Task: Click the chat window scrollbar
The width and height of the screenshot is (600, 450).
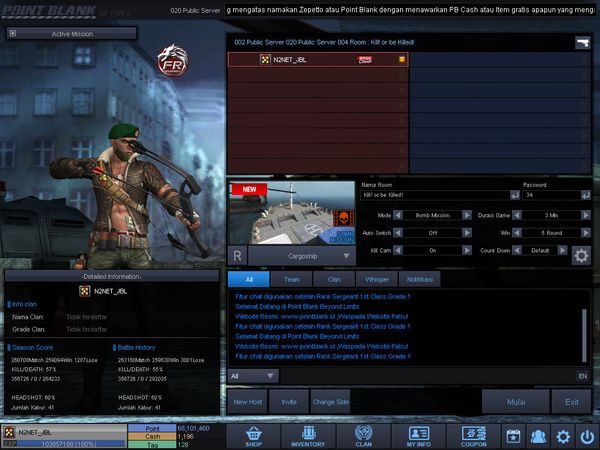Action: (584, 335)
